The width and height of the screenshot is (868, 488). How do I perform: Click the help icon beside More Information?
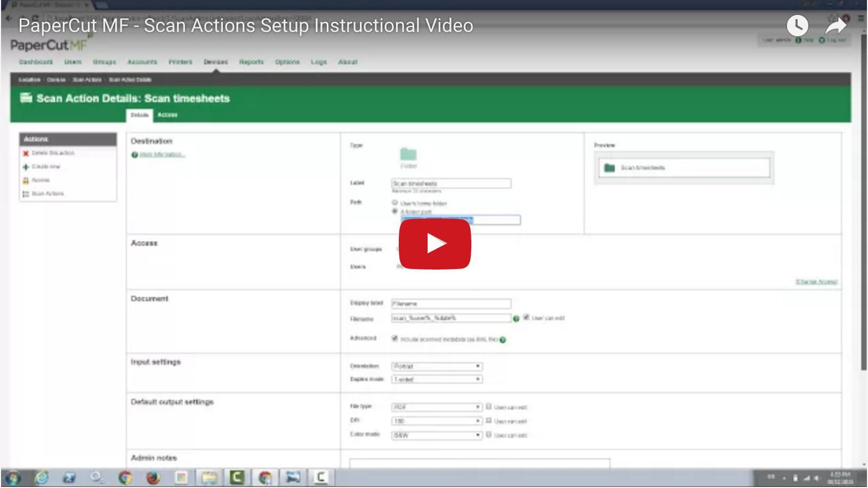tap(135, 155)
